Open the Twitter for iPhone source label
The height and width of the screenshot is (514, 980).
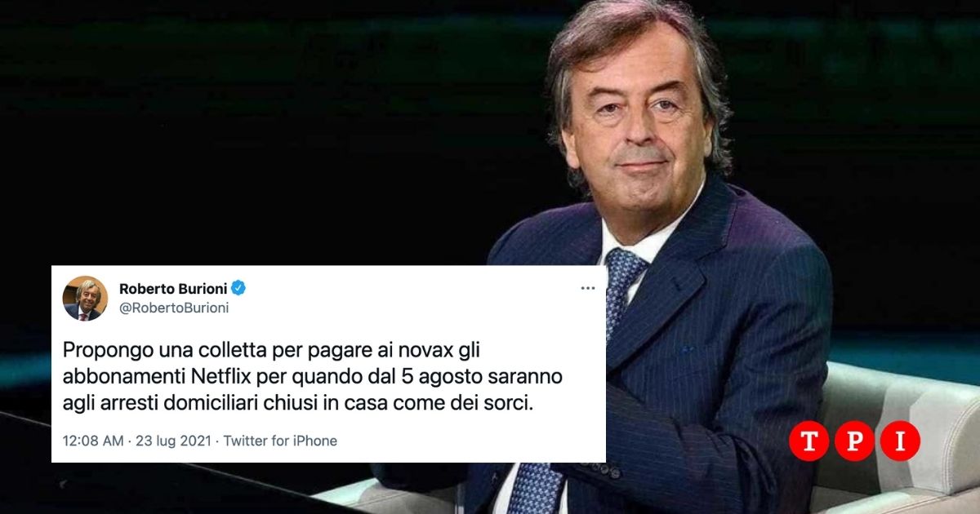click(280, 441)
